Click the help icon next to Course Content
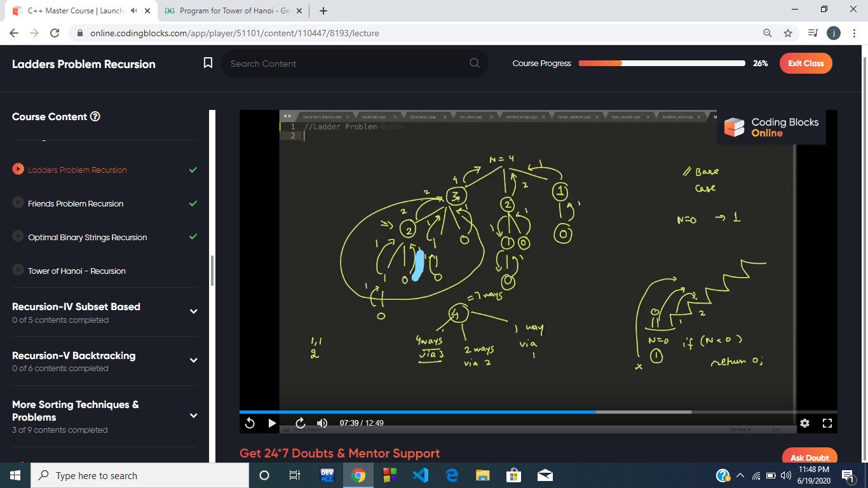 (95, 117)
